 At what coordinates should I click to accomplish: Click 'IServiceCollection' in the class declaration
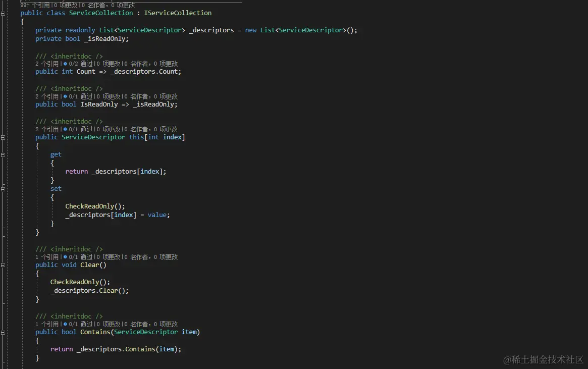(x=178, y=13)
